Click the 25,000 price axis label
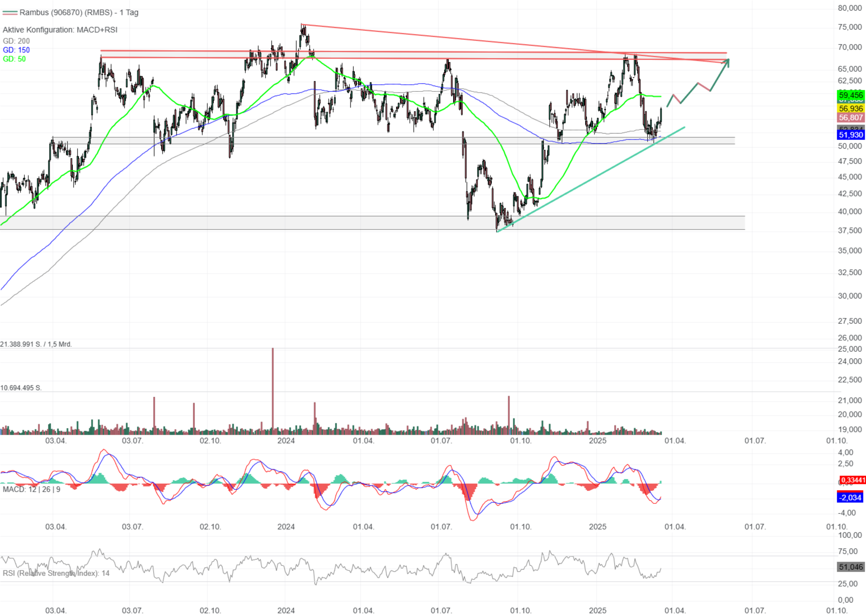The height and width of the screenshot is (616, 866). coord(850,349)
